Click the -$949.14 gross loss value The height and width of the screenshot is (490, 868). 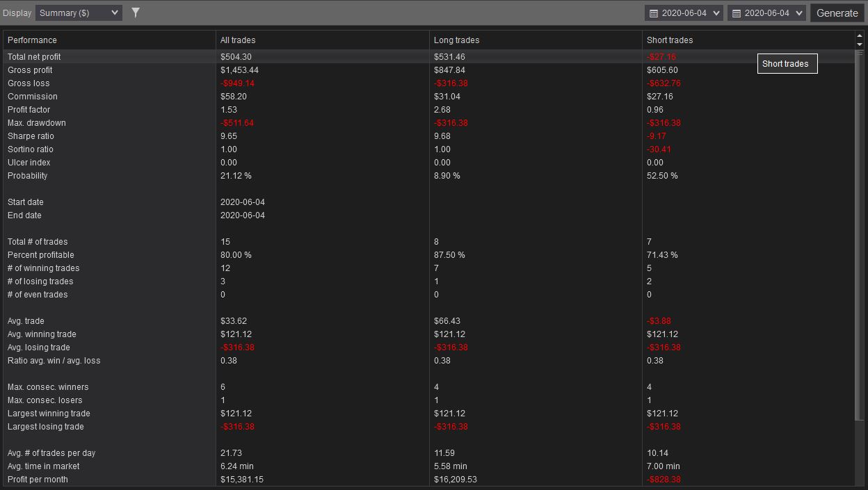(x=238, y=83)
